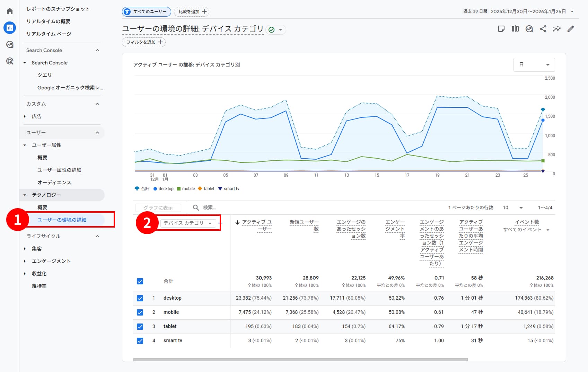The height and width of the screenshot is (372, 588).
Task: Uncheck the mobile row checkbox
Action: 140,312
